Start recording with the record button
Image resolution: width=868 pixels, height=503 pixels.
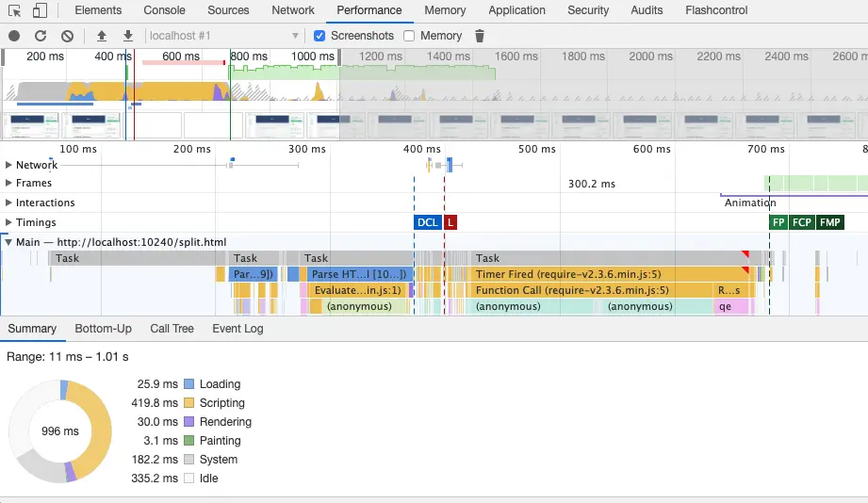[x=14, y=36]
